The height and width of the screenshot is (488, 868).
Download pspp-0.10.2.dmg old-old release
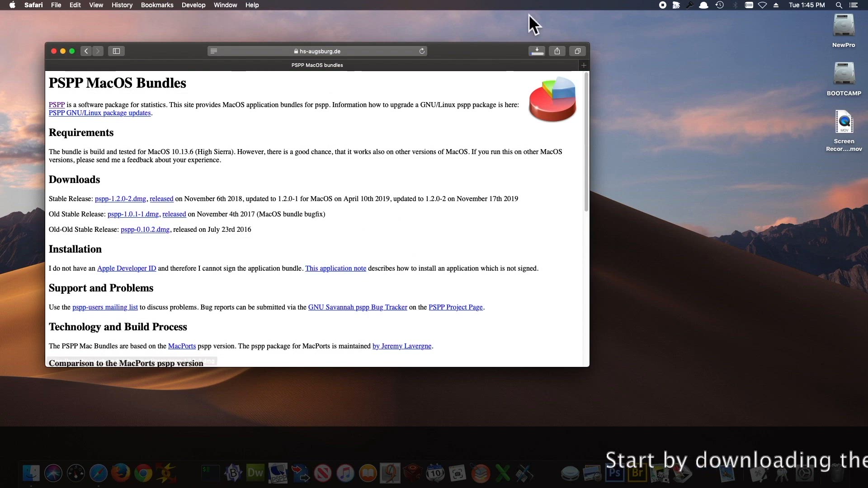pyautogui.click(x=145, y=230)
